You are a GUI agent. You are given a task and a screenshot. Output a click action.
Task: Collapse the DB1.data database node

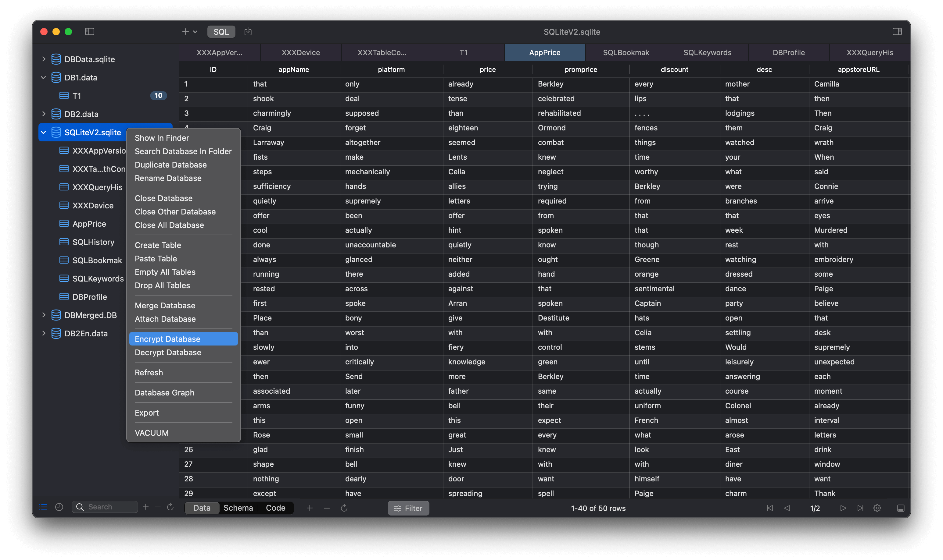tap(43, 77)
